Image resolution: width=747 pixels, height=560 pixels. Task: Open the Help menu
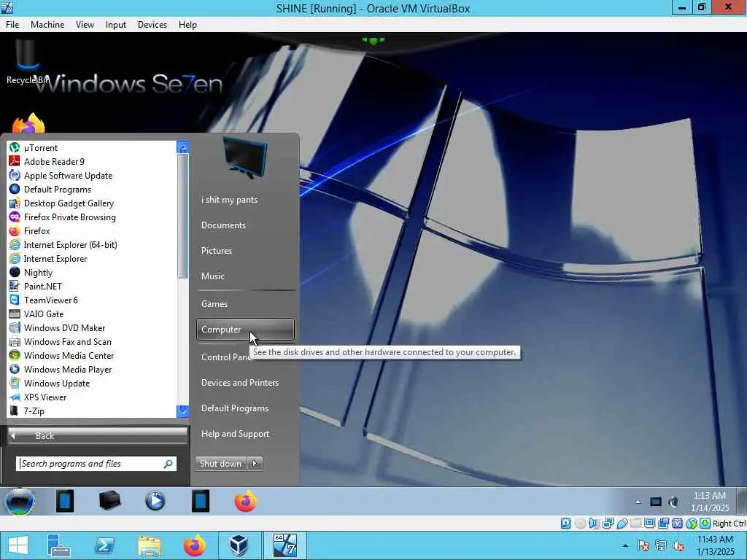tap(187, 25)
